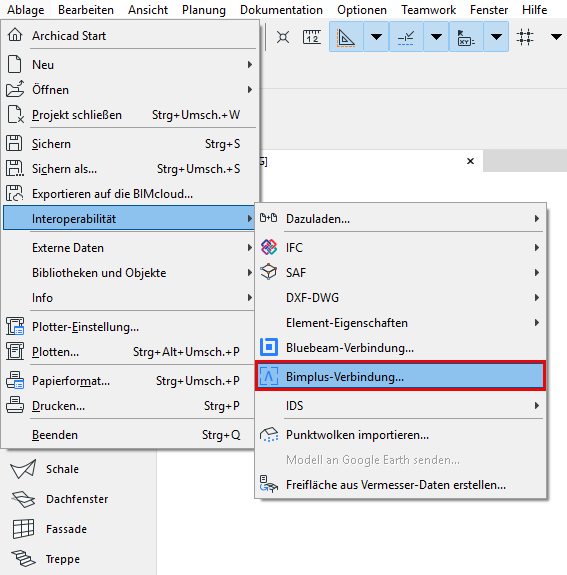The height and width of the screenshot is (575, 567).
Task: Click the Punktwolken importieren icon
Action: (269, 435)
